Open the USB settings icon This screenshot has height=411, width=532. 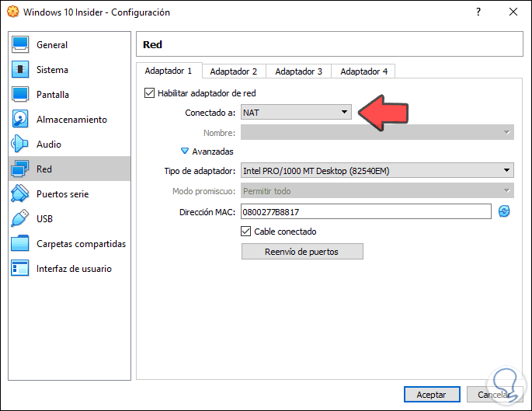click(x=21, y=218)
